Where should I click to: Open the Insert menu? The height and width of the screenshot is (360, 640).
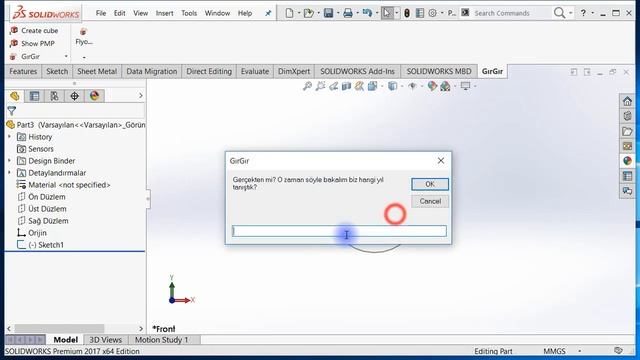point(164,13)
